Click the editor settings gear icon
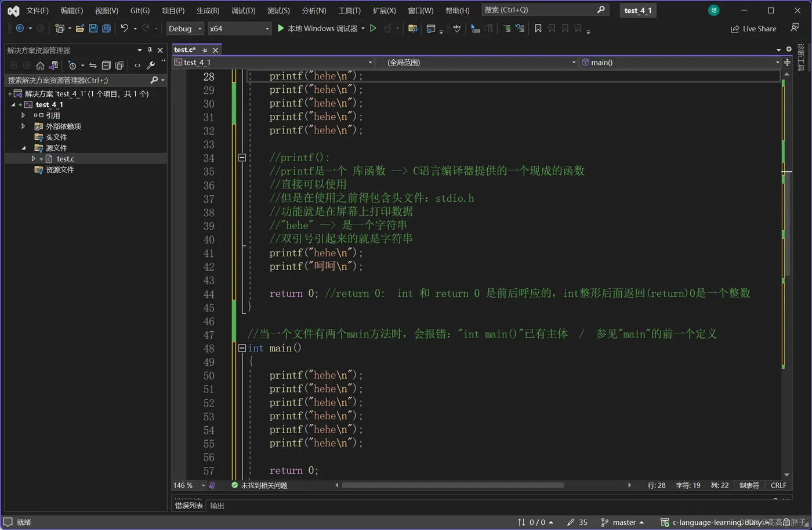 click(789, 49)
